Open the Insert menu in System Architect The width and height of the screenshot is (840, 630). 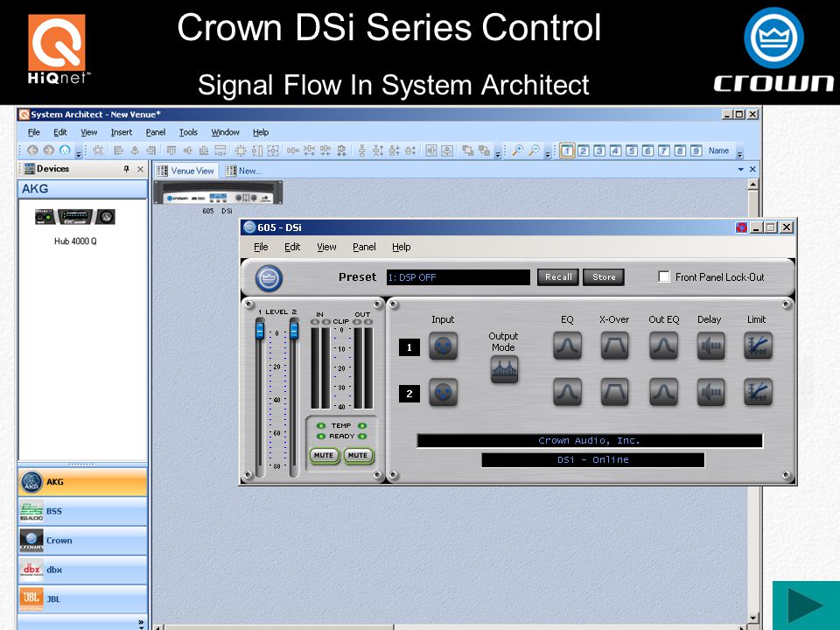(x=122, y=132)
